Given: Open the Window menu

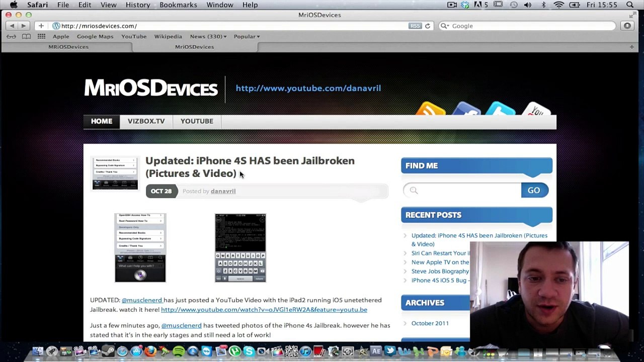Looking at the screenshot, I should point(220,5).
